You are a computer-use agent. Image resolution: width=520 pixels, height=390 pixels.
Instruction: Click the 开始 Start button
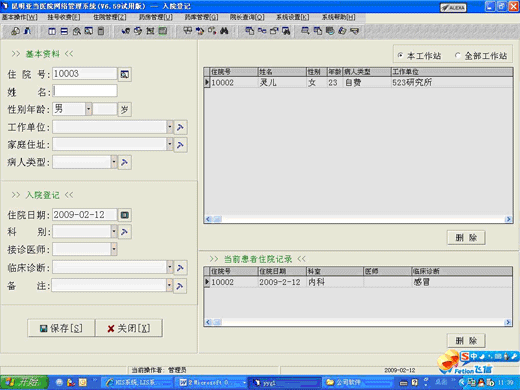point(24,382)
